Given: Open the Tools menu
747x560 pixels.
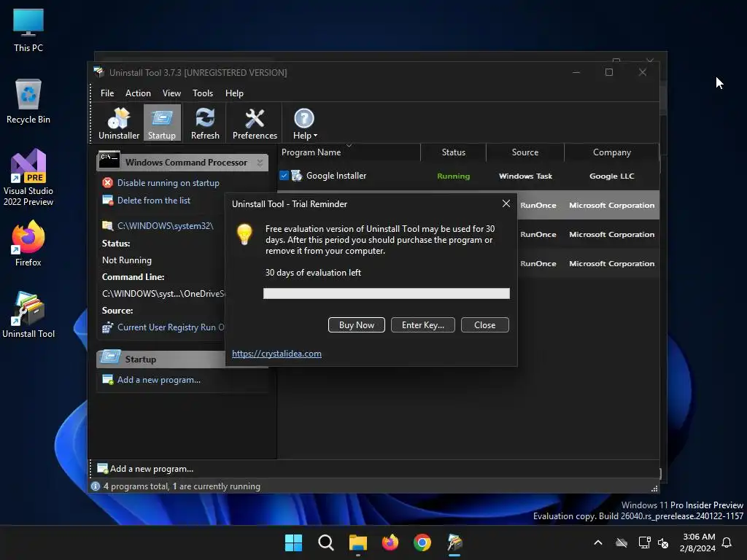Looking at the screenshot, I should (x=203, y=93).
